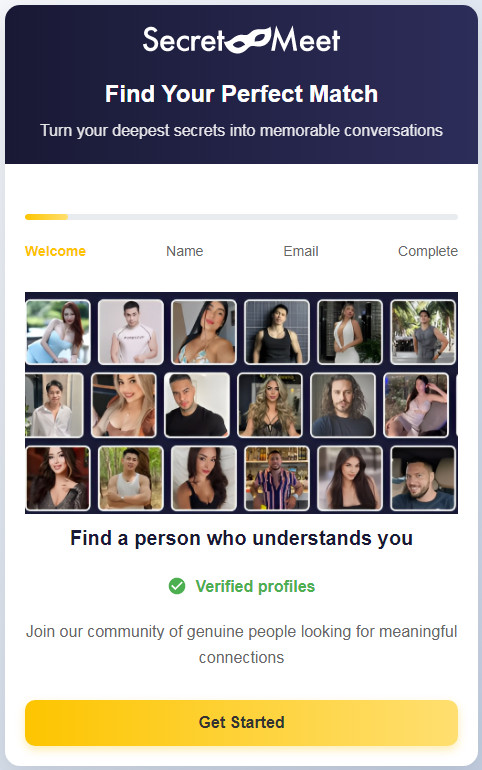Open the long curly-haired bearded man photo
This screenshot has height=770, width=482.
[x=343, y=405]
